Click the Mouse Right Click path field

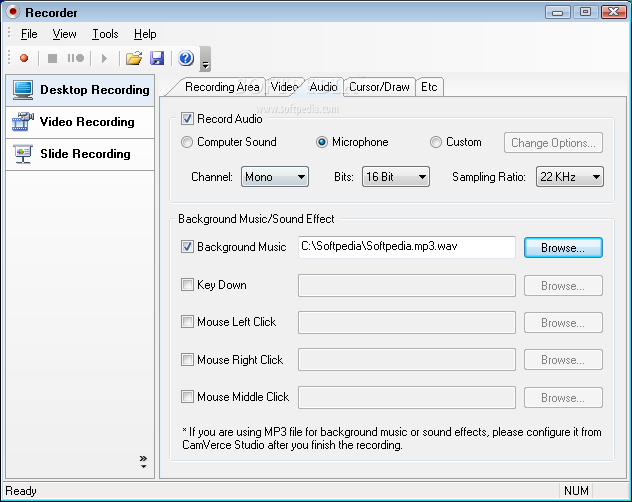coord(407,360)
